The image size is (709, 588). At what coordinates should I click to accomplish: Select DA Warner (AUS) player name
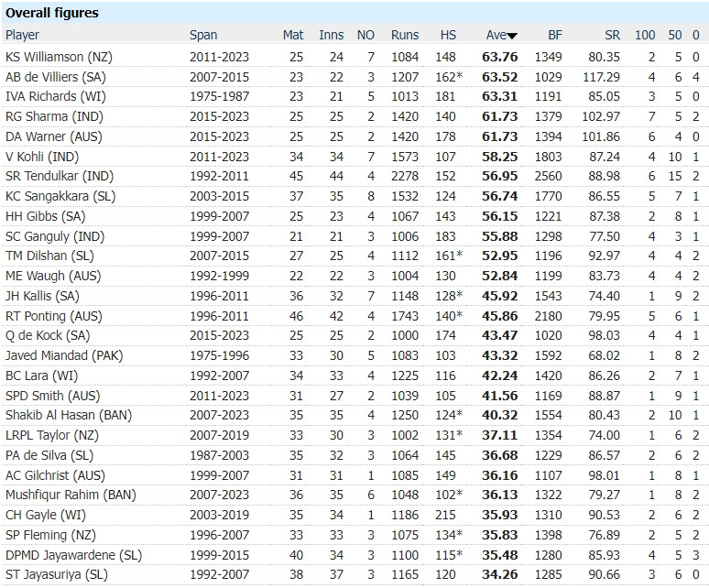pyautogui.click(x=54, y=136)
